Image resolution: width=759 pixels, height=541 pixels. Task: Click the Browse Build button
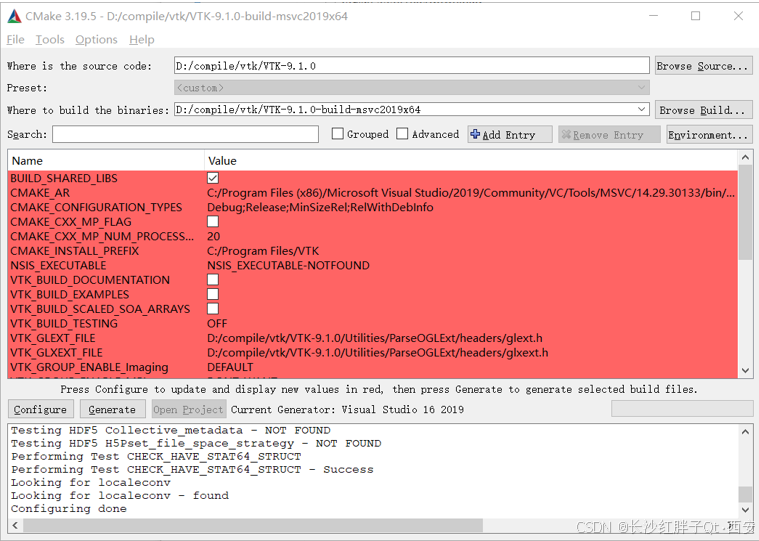pyautogui.click(x=703, y=110)
